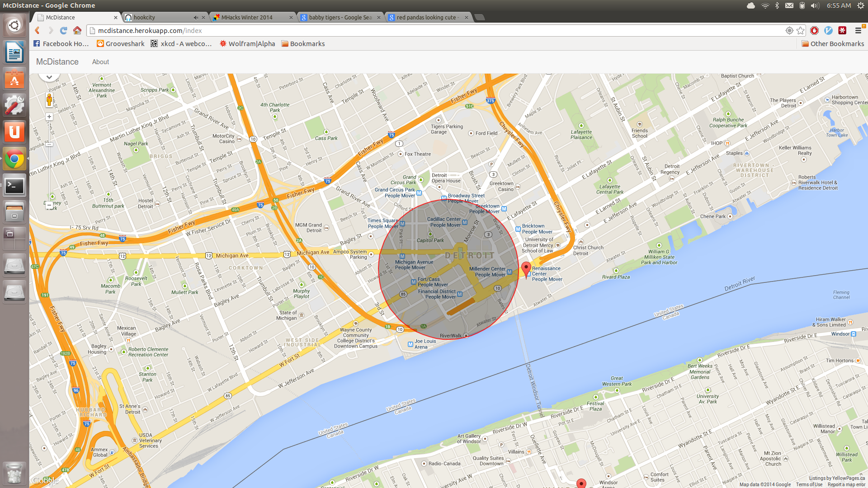Reload the page with refresh icon
Image resolution: width=868 pixels, height=488 pixels.
(64, 31)
